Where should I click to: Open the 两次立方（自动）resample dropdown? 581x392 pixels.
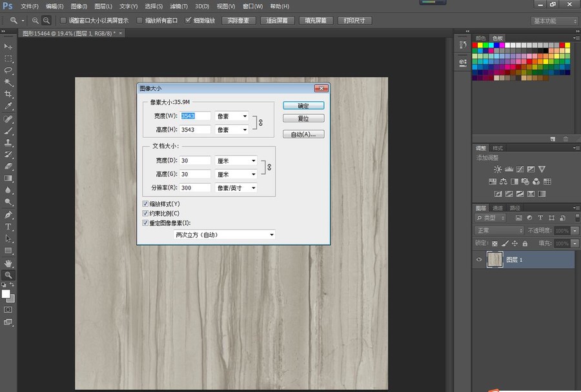click(x=224, y=235)
